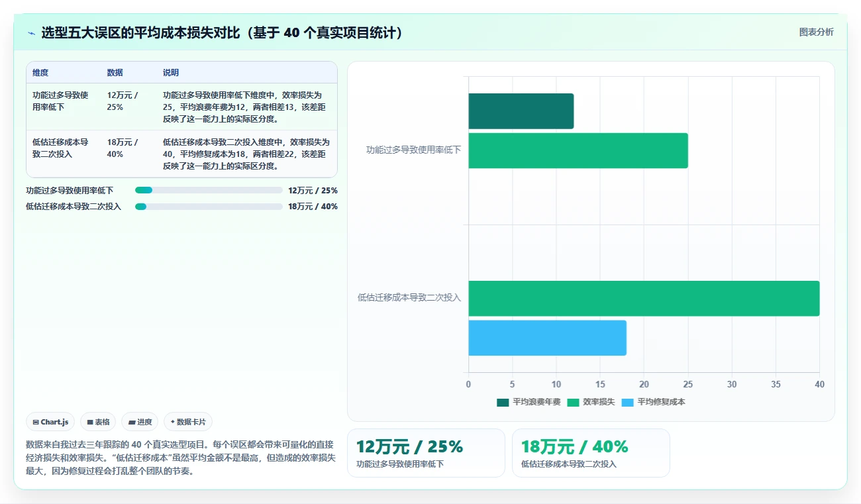The image size is (861, 504).
Task: Click the x-axis tick label 20
Action: point(644,384)
